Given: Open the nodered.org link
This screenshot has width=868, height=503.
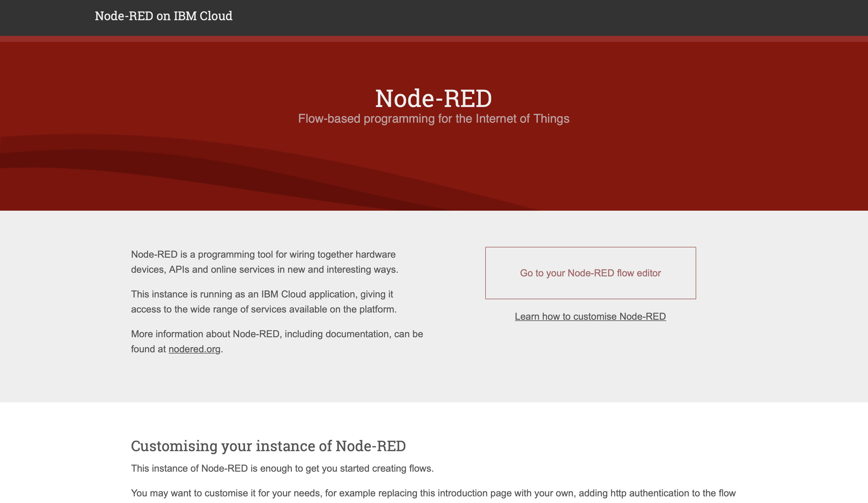Looking at the screenshot, I should coord(194,349).
